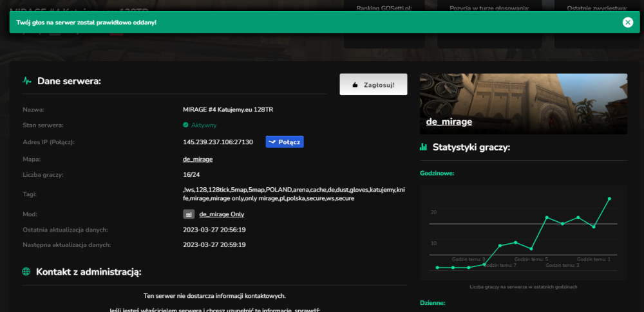This screenshot has width=644, height=312.
Task: Open the de_mirage map link in Mapa row
Action: (198, 160)
